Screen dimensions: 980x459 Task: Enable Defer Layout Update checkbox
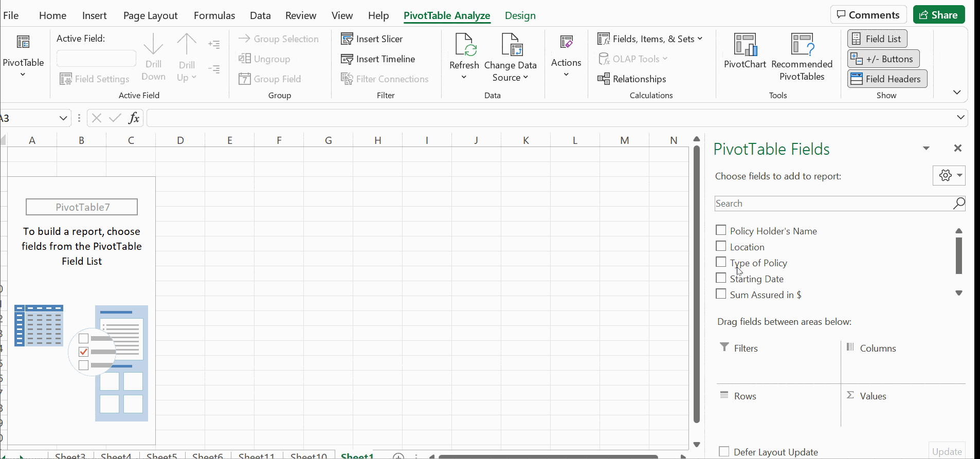click(x=724, y=452)
